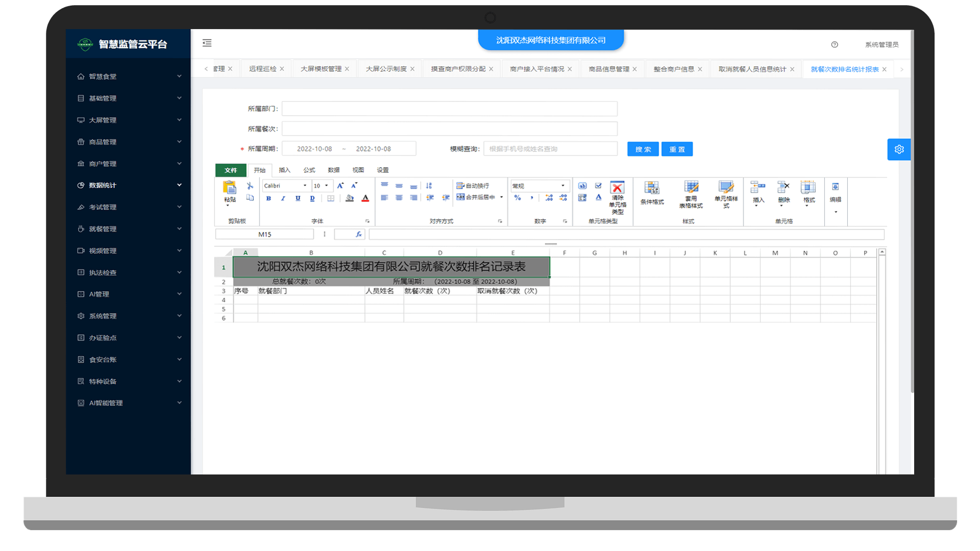
Task: Click the Cut scissors icon
Action: (250, 186)
